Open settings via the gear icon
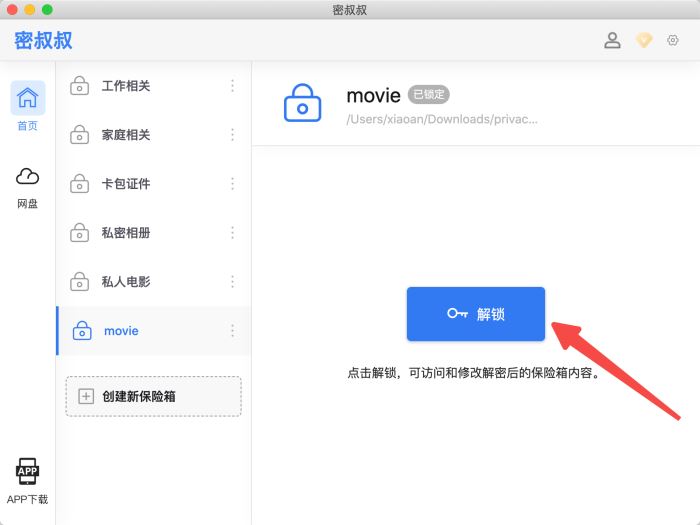The width and height of the screenshot is (700, 525). [x=673, y=40]
